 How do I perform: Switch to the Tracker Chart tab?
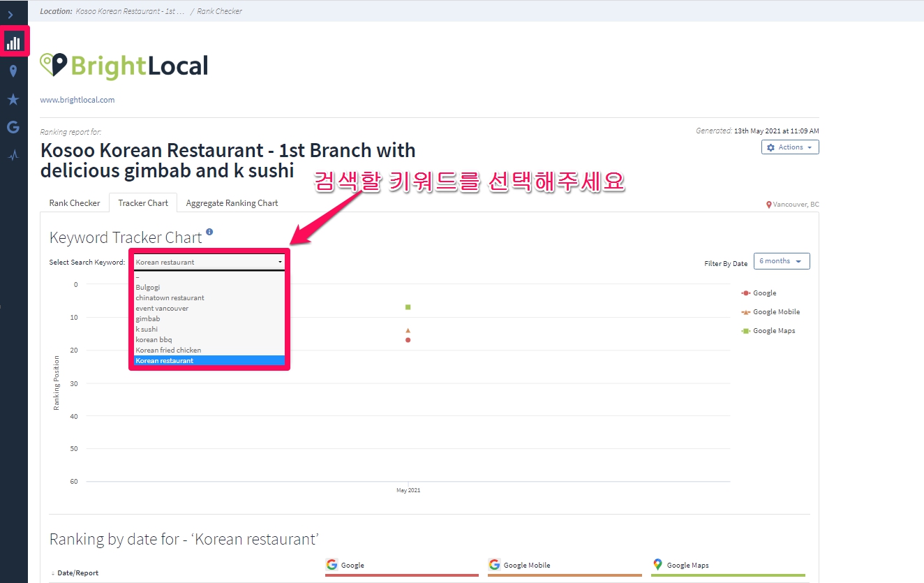coord(143,203)
